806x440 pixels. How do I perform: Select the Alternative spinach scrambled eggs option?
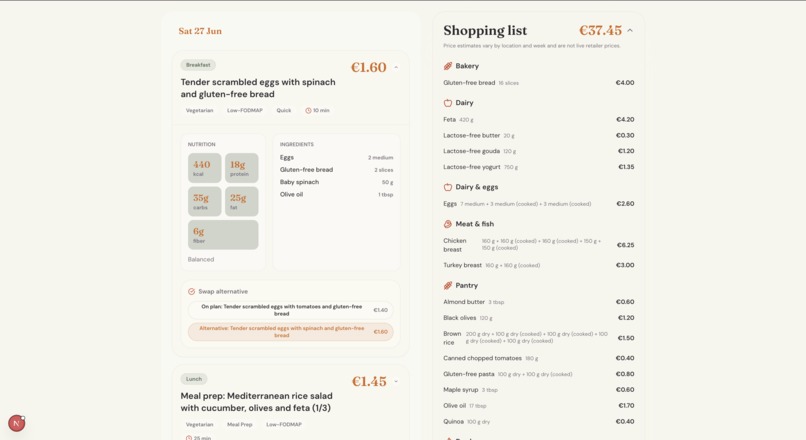pyautogui.click(x=291, y=332)
